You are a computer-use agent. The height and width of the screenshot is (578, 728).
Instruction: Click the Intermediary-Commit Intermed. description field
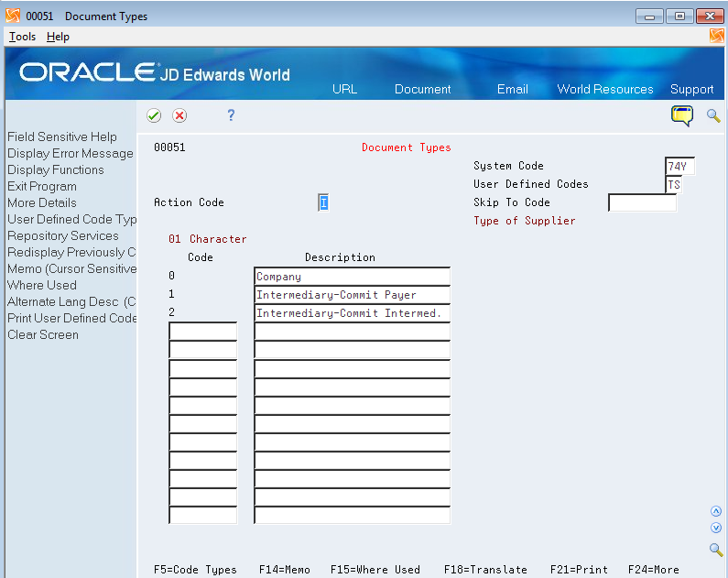[x=353, y=313]
